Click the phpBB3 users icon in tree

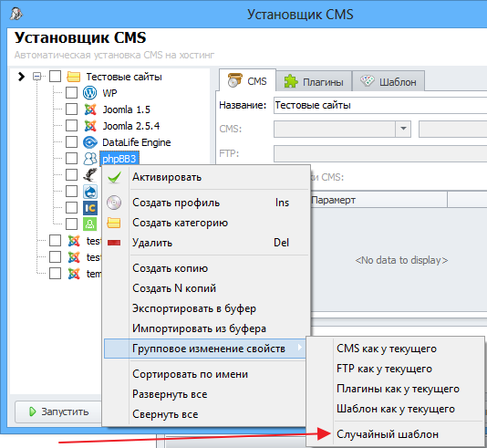[90, 159]
